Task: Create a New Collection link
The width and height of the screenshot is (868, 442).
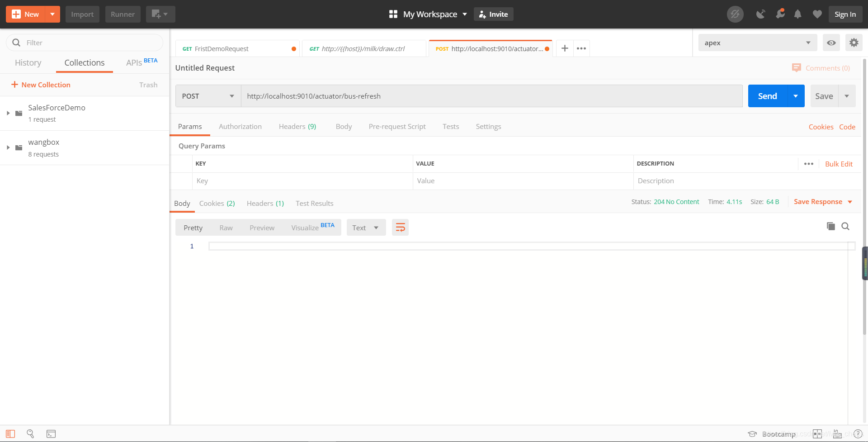Action: coord(41,85)
